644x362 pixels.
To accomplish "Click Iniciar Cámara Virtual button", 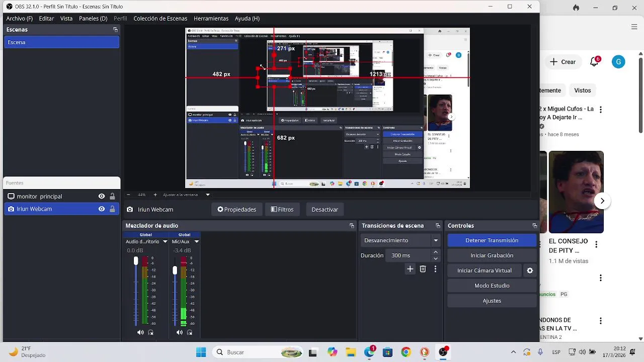I will [x=485, y=270].
